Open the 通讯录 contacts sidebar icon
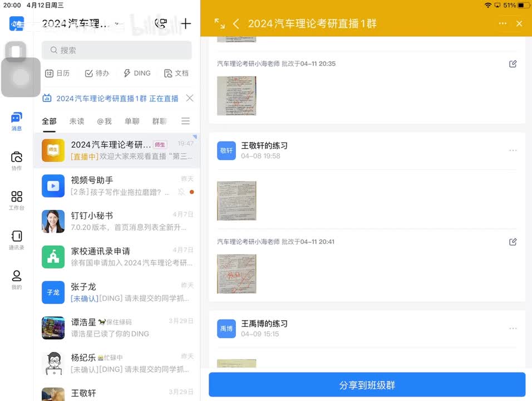Image resolution: width=532 pixels, height=401 pixels. coord(17,239)
